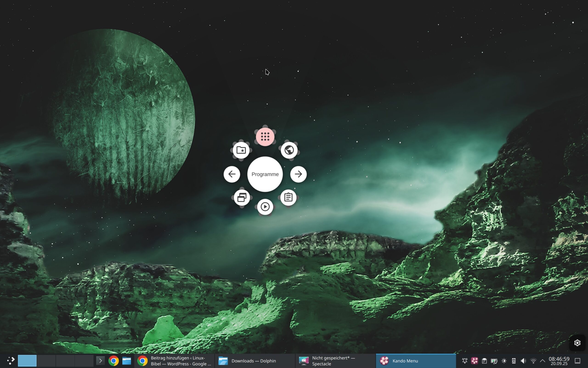
Task: Click the left arrow item in the pie menu
Action: click(232, 174)
